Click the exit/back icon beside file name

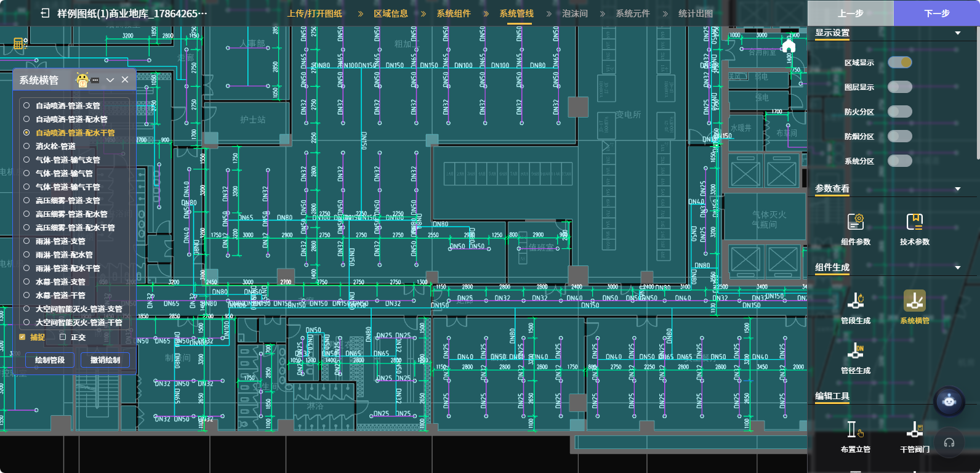pyautogui.click(x=45, y=13)
